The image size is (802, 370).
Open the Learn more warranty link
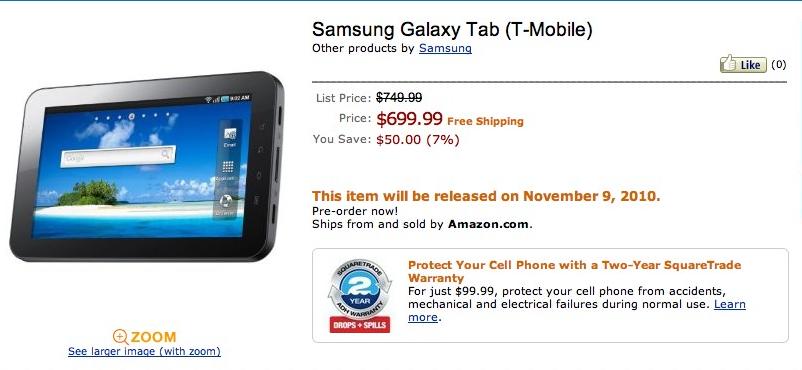[577, 311]
